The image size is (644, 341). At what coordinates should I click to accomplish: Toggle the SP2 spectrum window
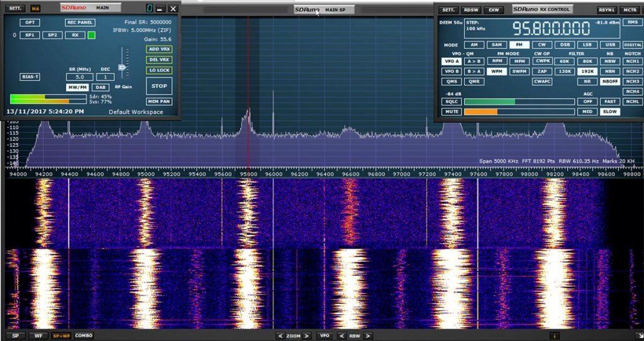click(x=53, y=35)
